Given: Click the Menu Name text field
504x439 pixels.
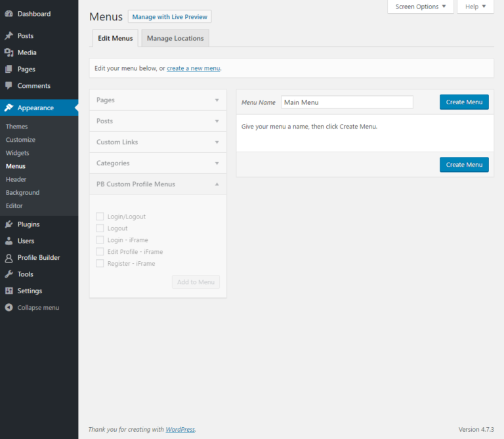Looking at the screenshot, I should click(347, 102).
